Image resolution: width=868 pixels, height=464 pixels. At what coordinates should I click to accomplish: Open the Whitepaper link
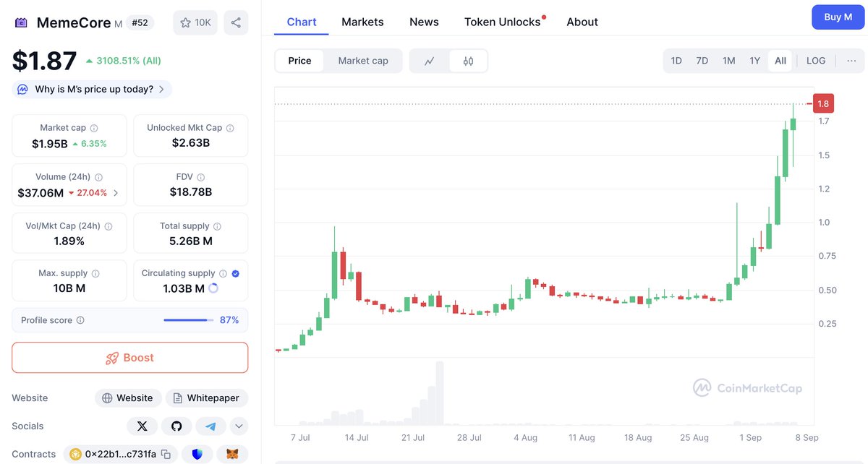207,398
